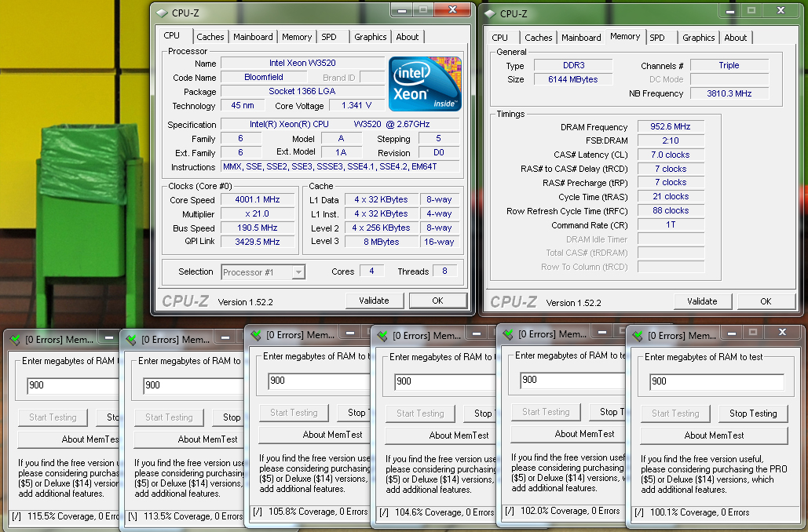Click the Core Voltage value 1.341 V
Viewport: 808px width, 532px height.
[x=356, y=106]
